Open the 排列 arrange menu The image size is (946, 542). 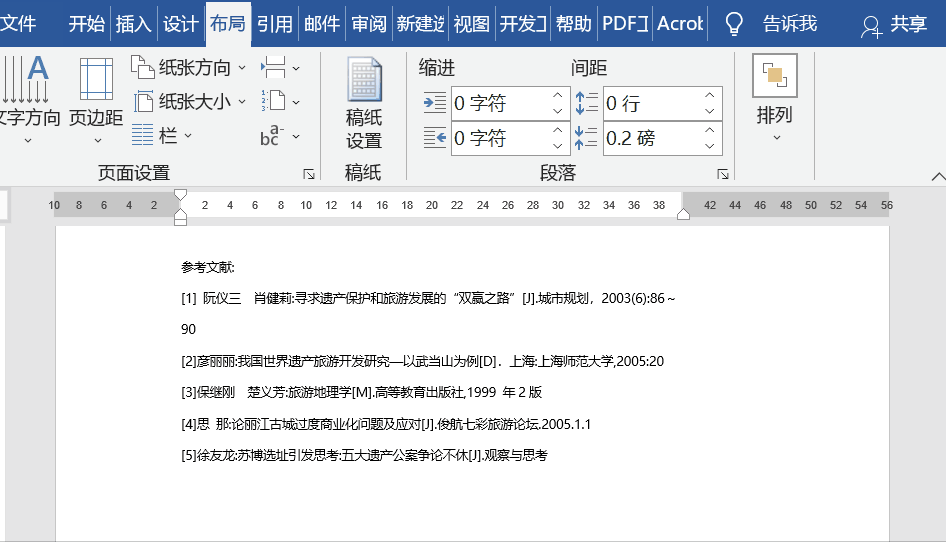(775, 99)
